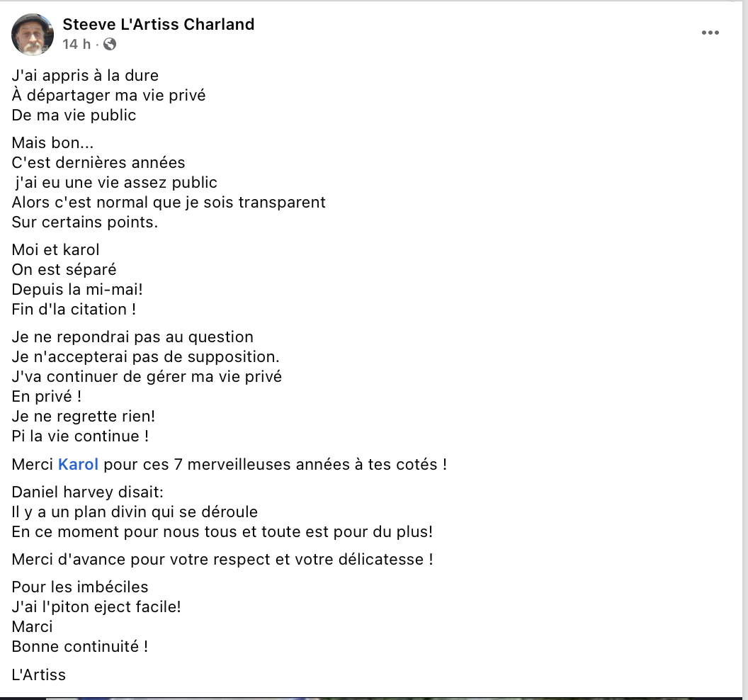Open Steeve's profile picture avatar
This screenshot has height=700, width=748.
33,34
